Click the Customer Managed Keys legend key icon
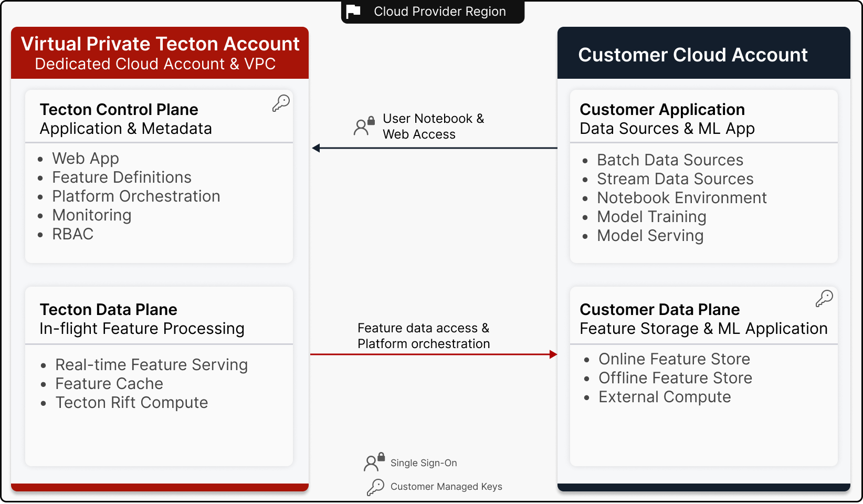863x504 pixels. (x=375, y=487)
